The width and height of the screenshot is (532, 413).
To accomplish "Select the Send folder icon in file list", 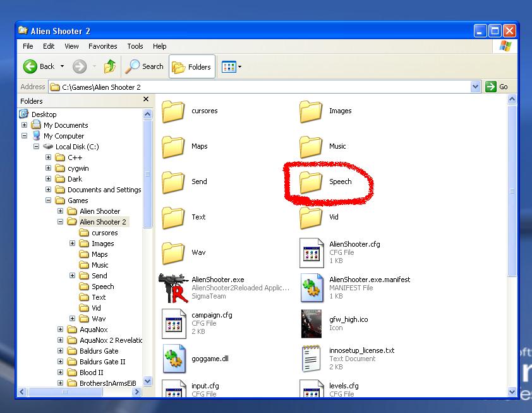I will [173, 182].
